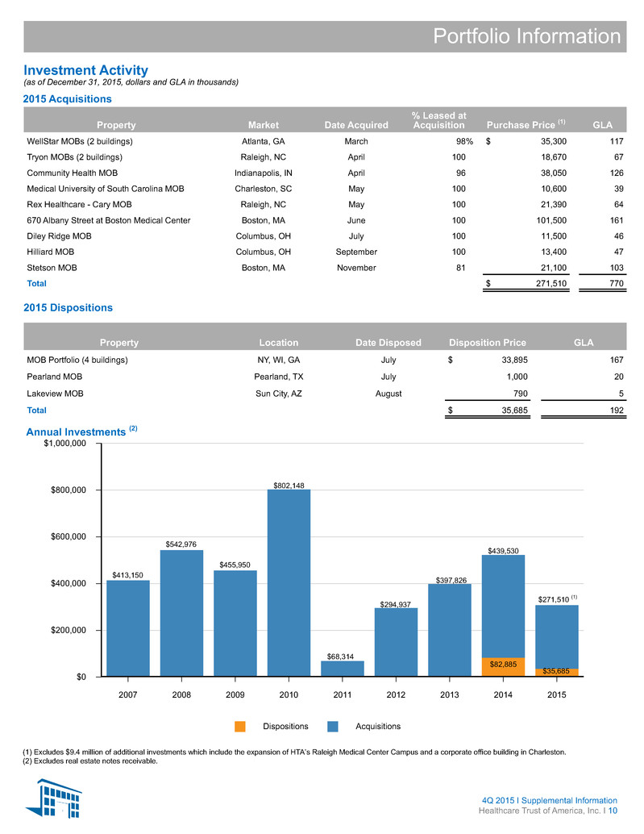Click the 'Disposition Price' column header
644x834 pixels.
click(x=488, y=343)
